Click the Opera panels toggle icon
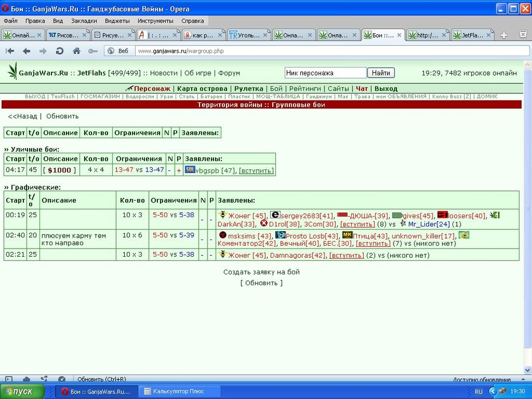Image resolution: width=532 pixels, height=399 pixels. (9, 379)
